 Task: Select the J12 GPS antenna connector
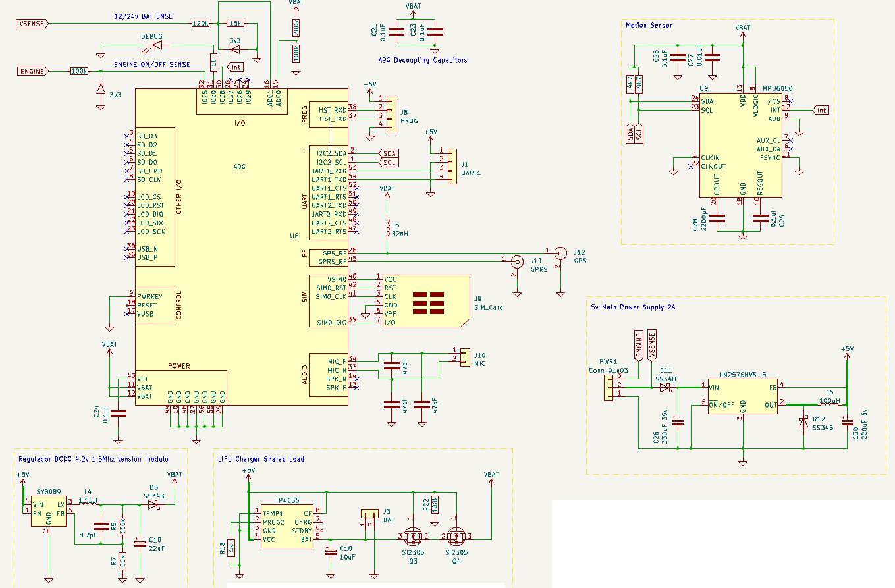pyautogui.click(x=560, y=252)
